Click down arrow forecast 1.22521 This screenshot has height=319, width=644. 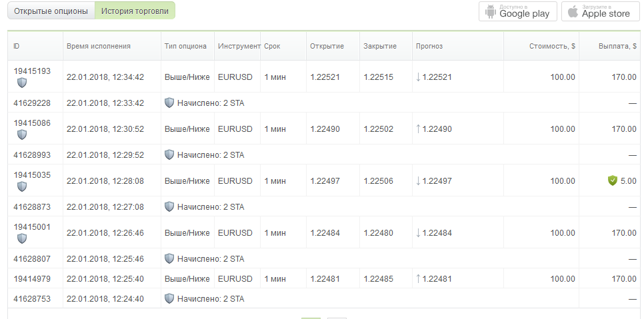[x=418, y=77]
